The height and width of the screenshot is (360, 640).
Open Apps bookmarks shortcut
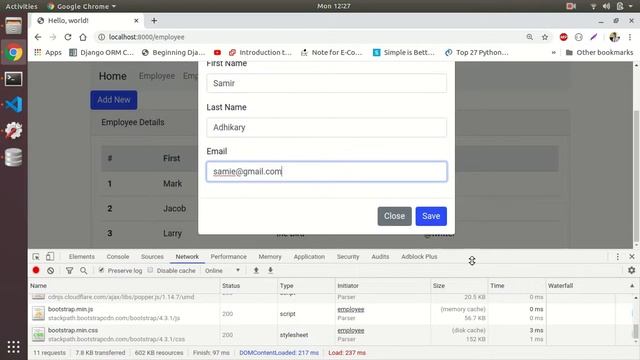(x=48, y=52)
